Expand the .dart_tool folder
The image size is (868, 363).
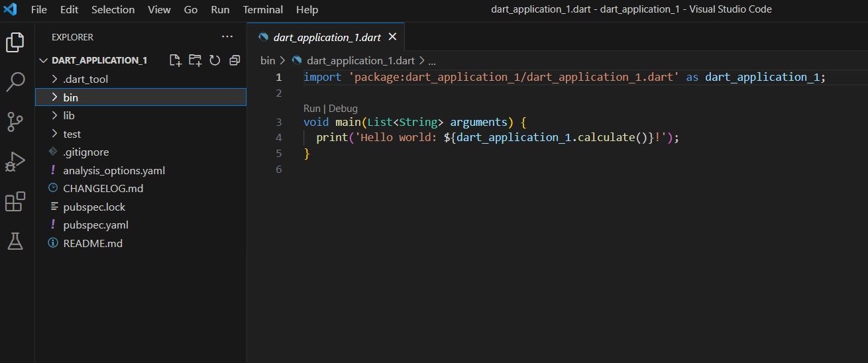click(55, 79)
